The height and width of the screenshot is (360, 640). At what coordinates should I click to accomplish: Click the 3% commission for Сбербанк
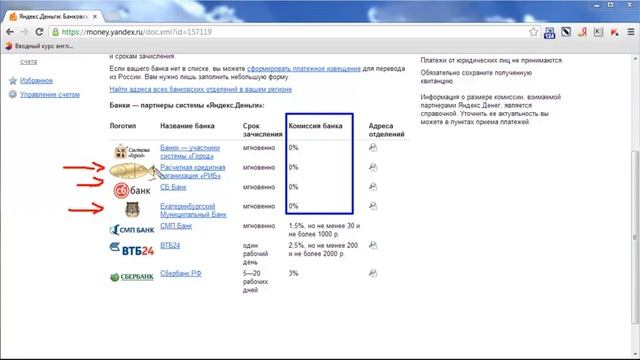293,273
